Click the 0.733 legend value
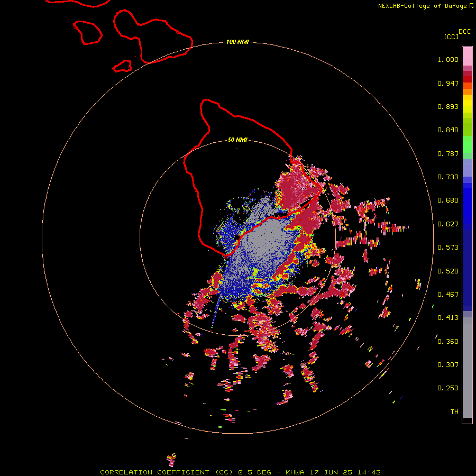476x476 pixels. (x=448, y=177)
